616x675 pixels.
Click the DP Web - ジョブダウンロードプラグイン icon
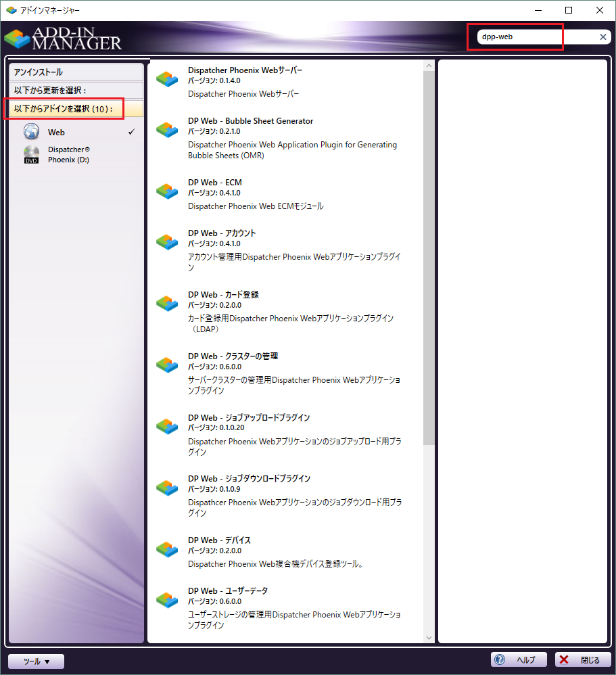pos(167,488)
